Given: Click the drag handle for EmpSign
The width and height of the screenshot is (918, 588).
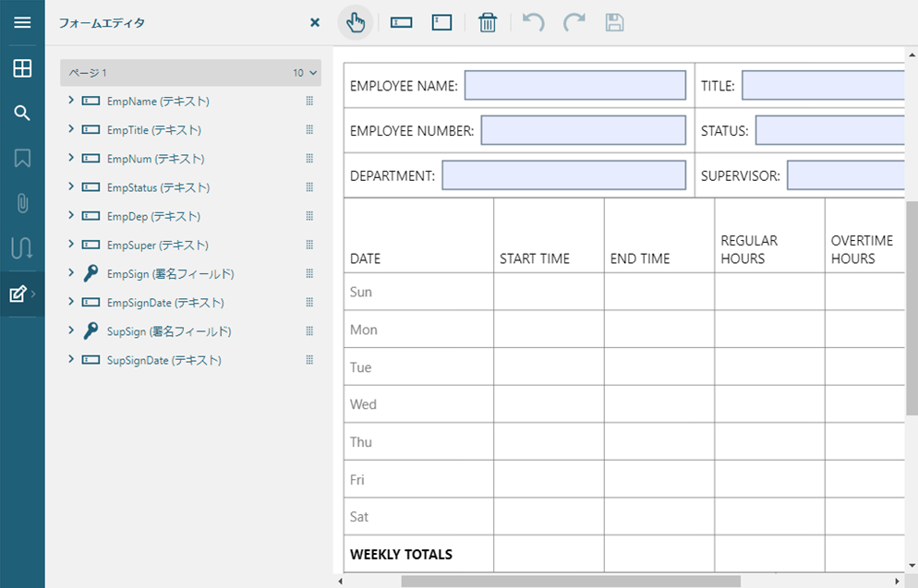Looking at the screenshot, I should coord(309,274).
